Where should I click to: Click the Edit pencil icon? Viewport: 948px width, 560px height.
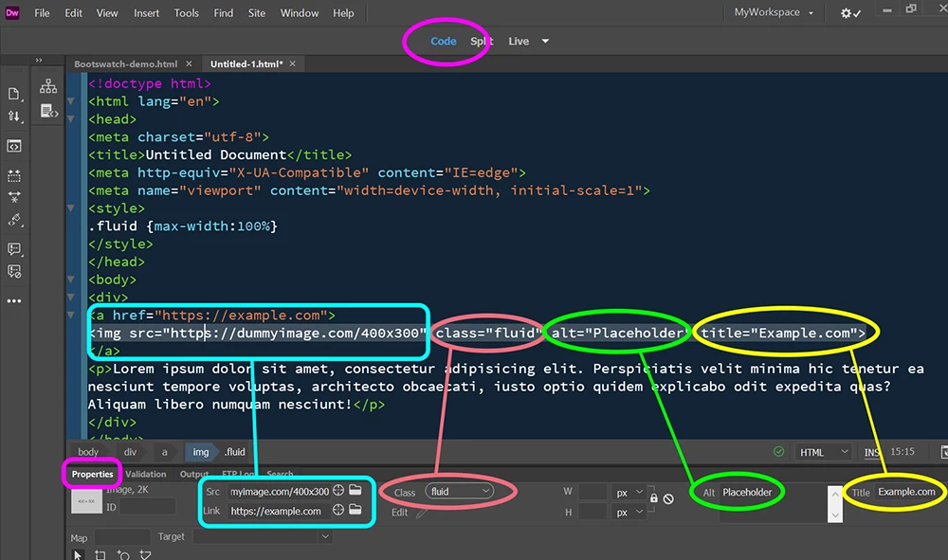pos(422,513)
